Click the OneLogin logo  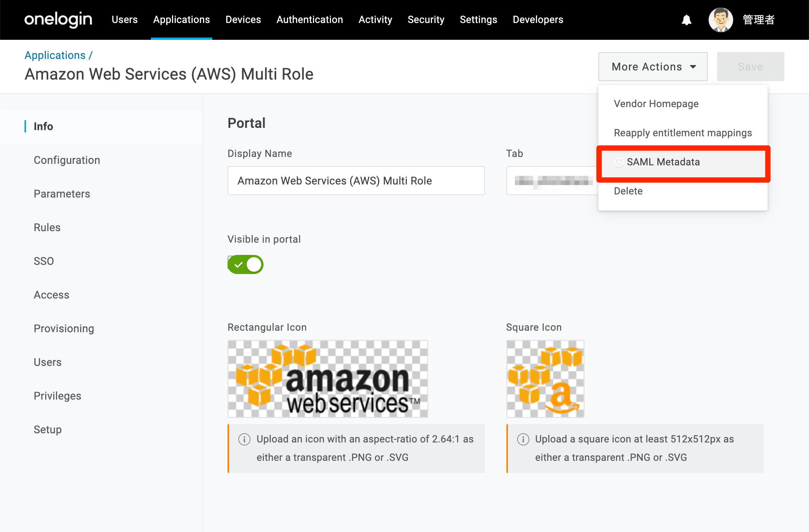click(x=58, y=20)
